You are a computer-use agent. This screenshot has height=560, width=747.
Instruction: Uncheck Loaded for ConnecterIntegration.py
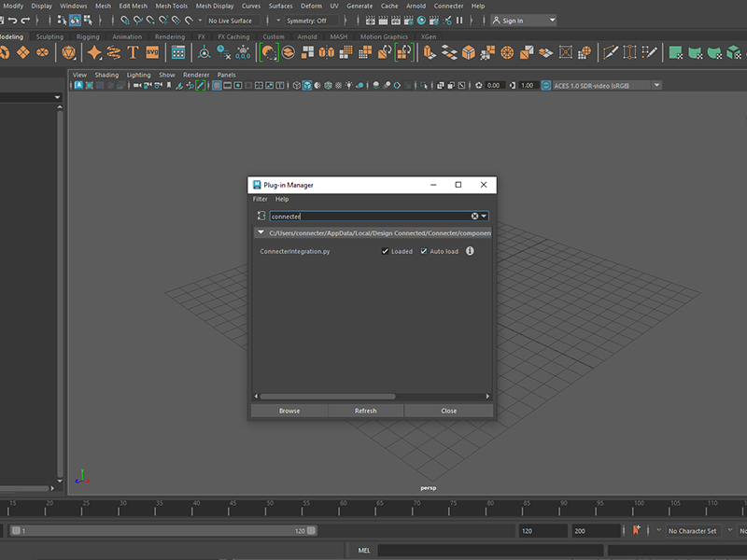tap(385, 251)
